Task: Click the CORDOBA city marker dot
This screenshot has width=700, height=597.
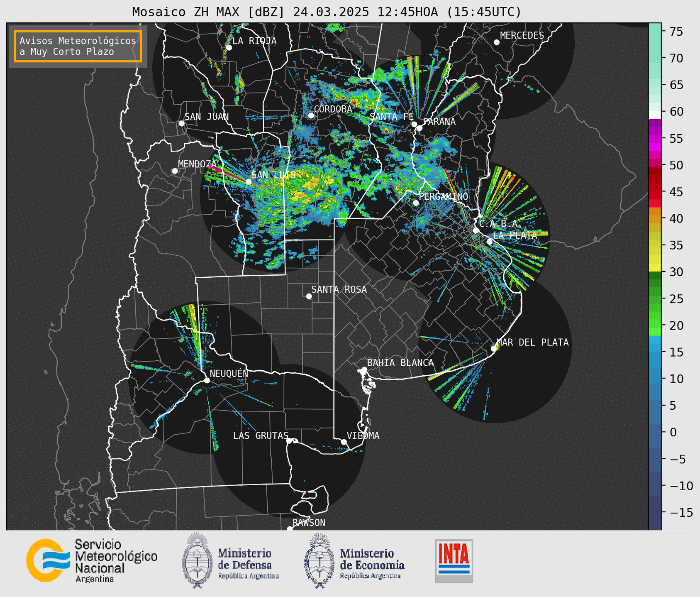Action: [x=311, y=115]
